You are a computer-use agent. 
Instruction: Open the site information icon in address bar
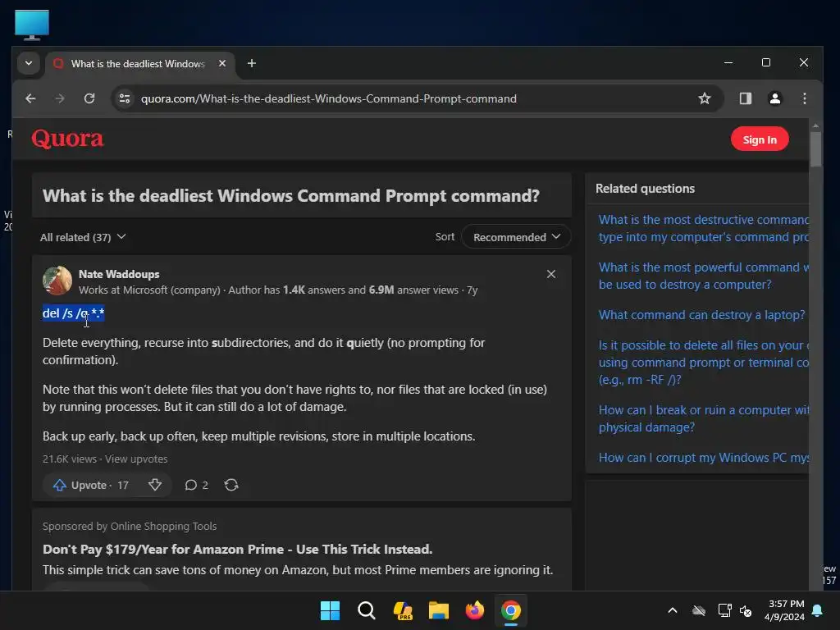pyautogui.click(x=125, y=98)
